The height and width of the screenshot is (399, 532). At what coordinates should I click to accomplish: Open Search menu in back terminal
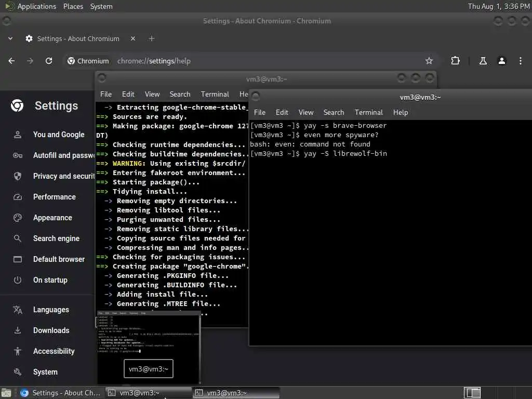[180, 95]
